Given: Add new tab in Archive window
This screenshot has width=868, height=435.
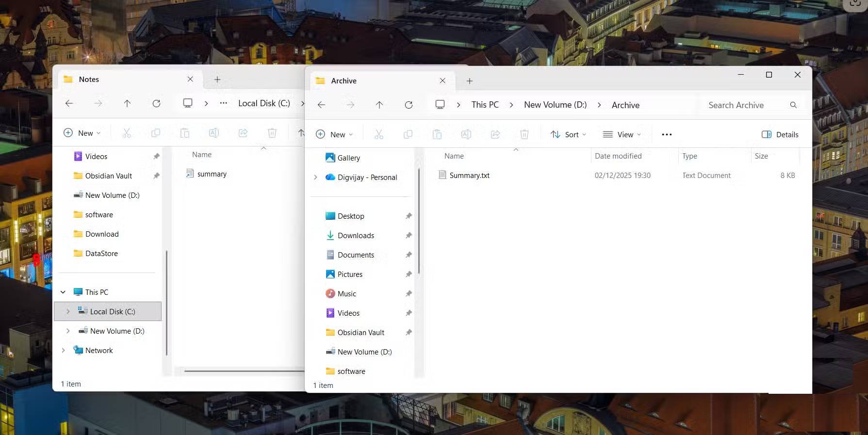Looking at the screenshot, I should [x=469, y=81].
